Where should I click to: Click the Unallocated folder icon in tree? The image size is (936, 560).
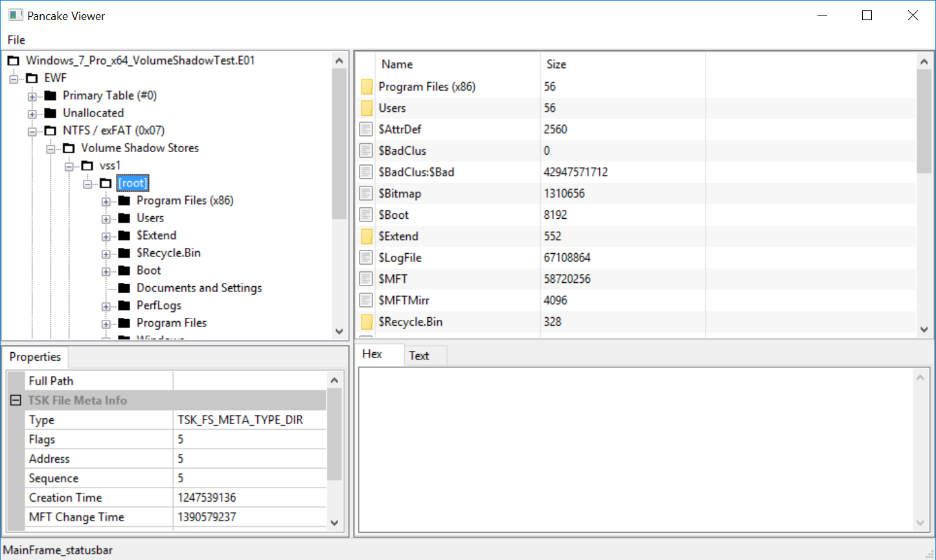(x=51, y=113)
